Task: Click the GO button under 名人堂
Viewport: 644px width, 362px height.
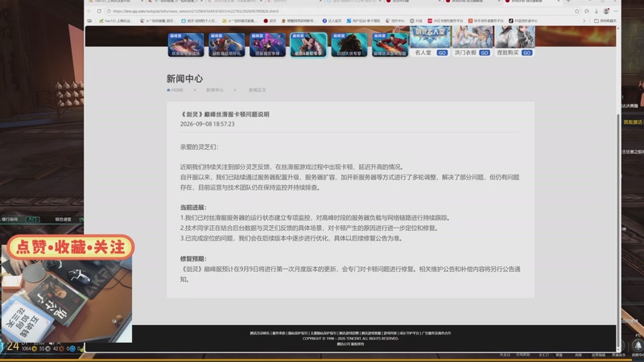Action: 442,53
